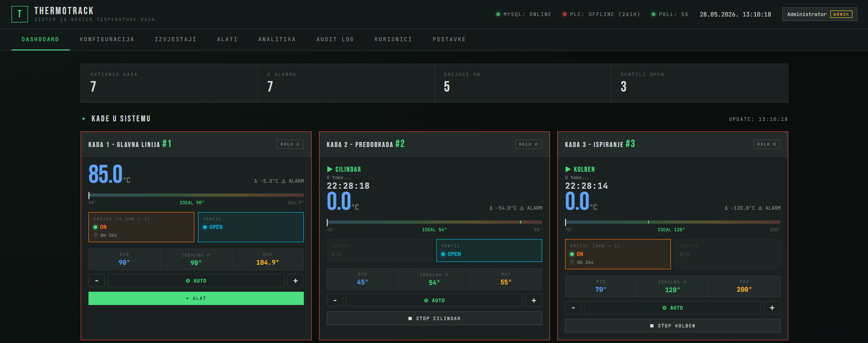Screen dimensions: 868x343
Task: Click the Kada 1 plus temperature button
Action: (x=296, y=281)
